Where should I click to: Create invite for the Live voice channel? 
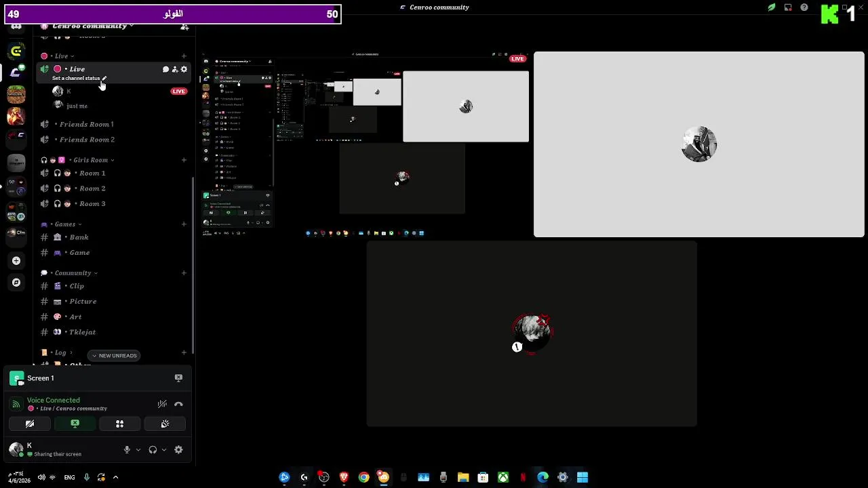[x=174, y=69]
